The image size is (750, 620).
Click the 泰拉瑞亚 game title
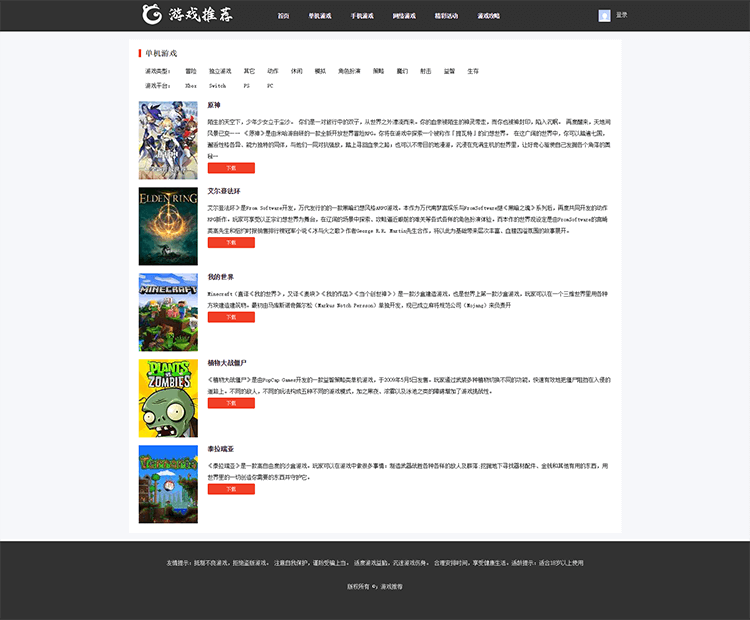pyautogui.click(x=221, y=449)
